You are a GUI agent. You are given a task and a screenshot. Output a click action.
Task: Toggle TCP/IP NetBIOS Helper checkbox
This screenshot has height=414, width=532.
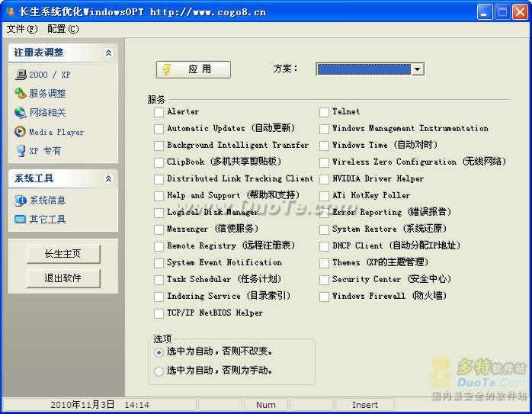(159, 313)
